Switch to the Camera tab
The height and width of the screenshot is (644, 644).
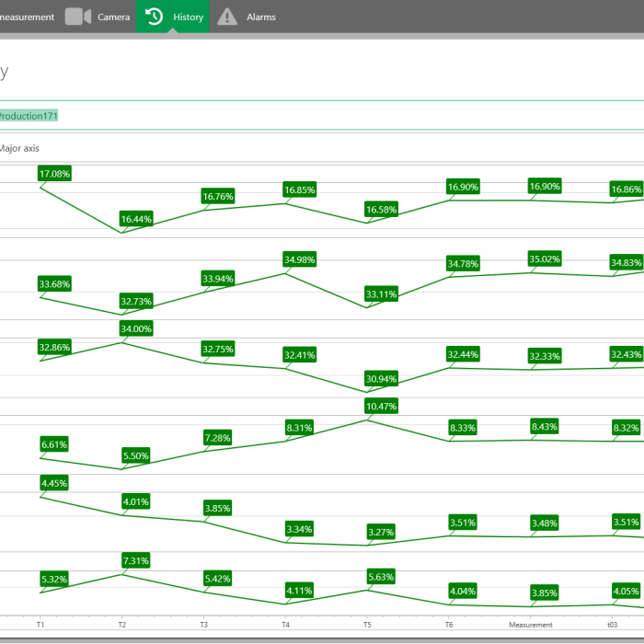pos(113,17)
